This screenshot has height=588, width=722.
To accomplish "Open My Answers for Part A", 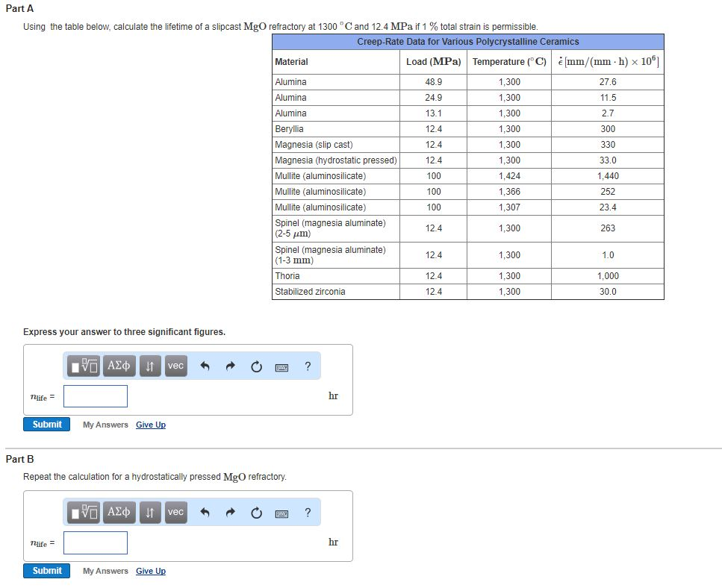I will pos(104,424).
